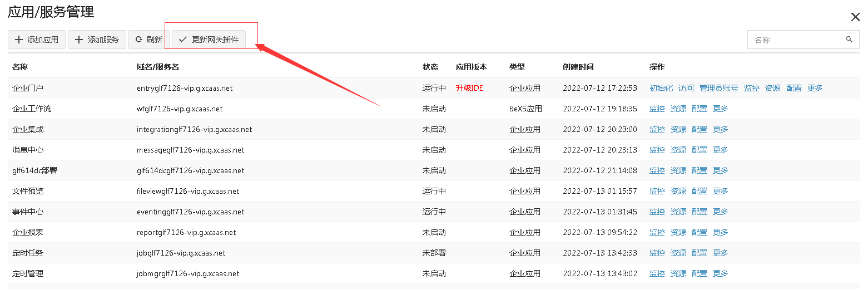Click 管理员账号 for 企业门户
Viewport: 868px width, 289px height.
(x=718, y=88)
